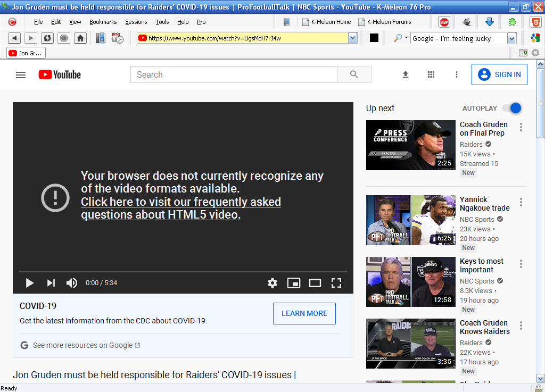Go to the browser Home page
The height and width of the screenshot is (392, 545).
coord(80,38)
